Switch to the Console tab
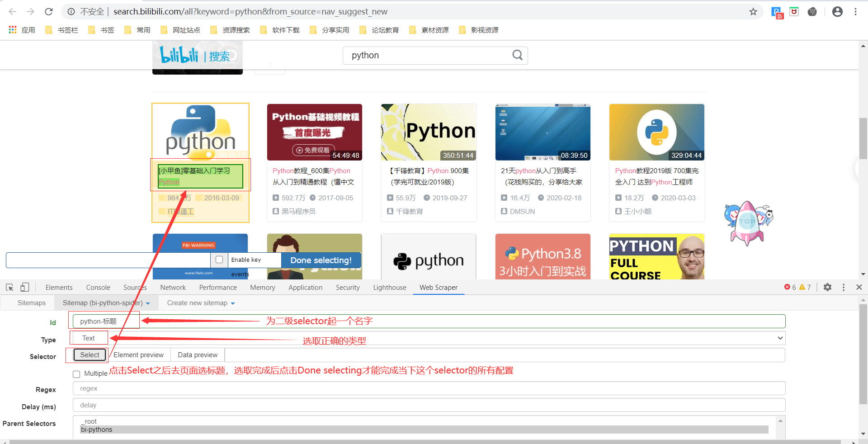The width and height of the screenshot is (868, 444). point(98,288)
